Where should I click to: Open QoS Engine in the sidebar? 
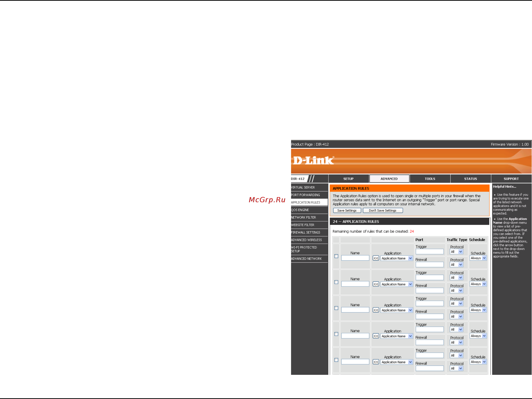pyautogui.click(x=309, y=210)
